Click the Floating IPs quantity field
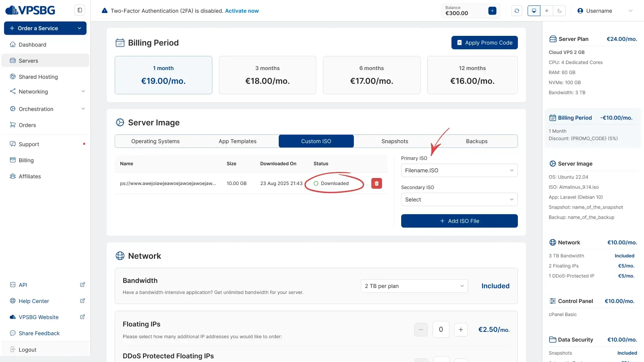Image resolution: width=644 pixels, height=362 pixels. 440,329
